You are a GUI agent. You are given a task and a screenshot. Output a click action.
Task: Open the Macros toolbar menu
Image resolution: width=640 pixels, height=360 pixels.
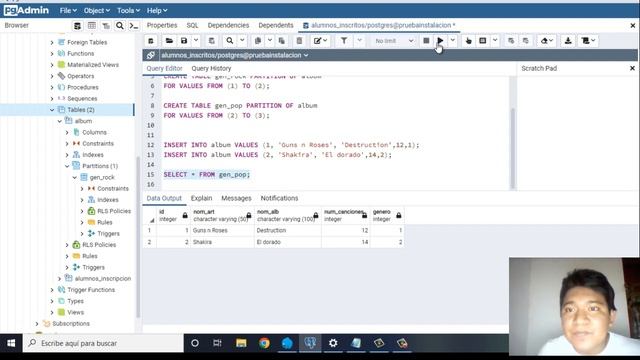pyautogui.click(x=588, y=41)
